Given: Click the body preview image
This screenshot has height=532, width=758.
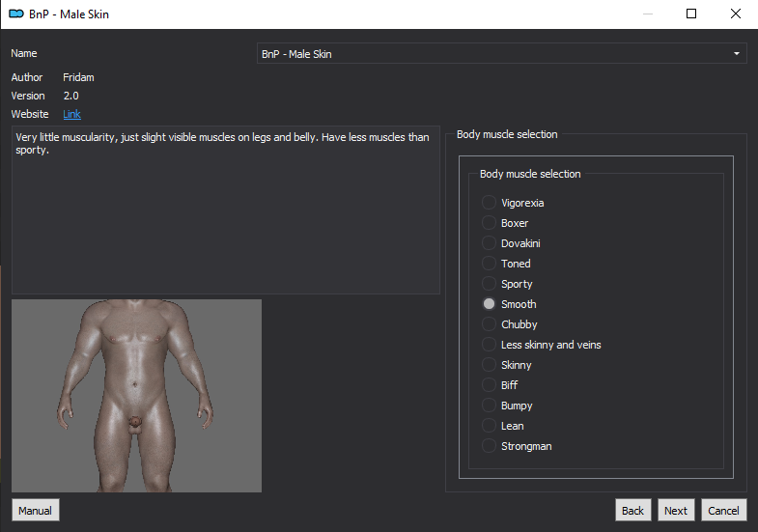Looking at the screenshot, I should [x=136, y=396].
